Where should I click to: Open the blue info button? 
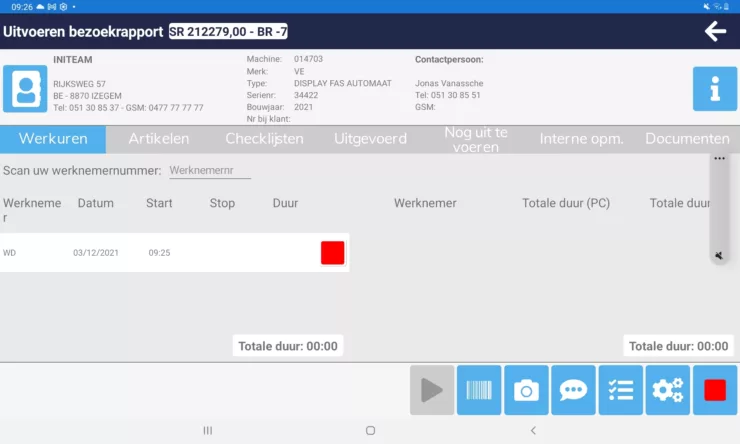click(x=715, y=89)
